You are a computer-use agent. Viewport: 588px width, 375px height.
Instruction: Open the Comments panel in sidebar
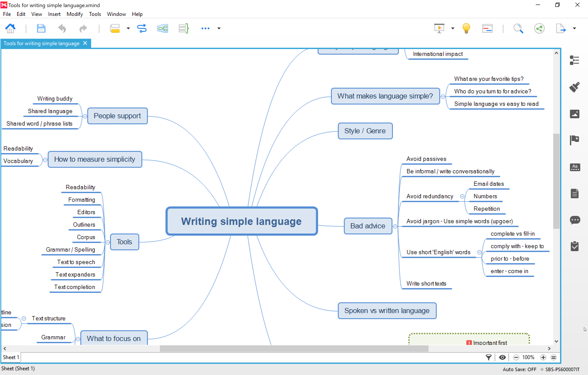575,220
